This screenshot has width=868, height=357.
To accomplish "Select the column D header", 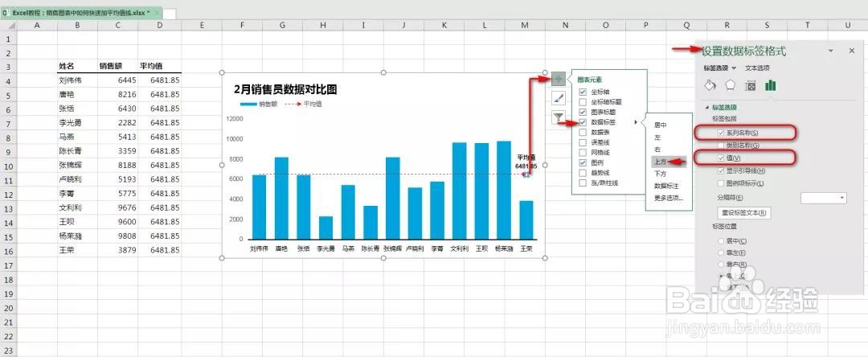I will tap(160, 26).
